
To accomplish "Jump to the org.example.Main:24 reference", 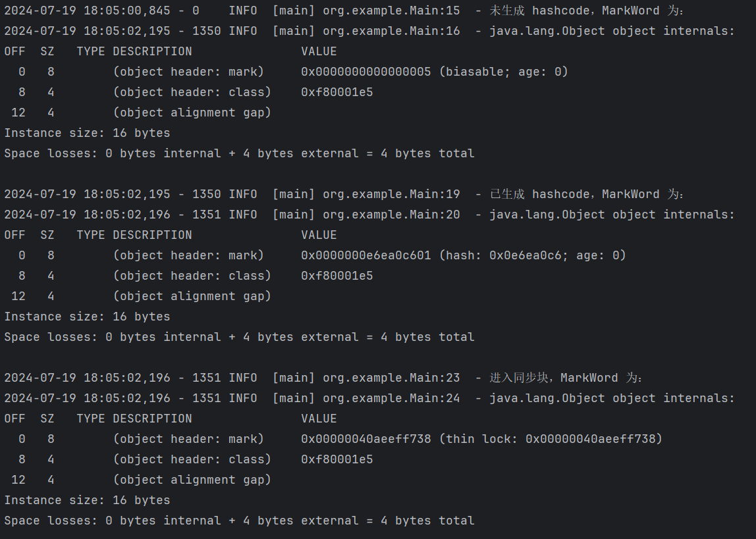I will (391, 398).
